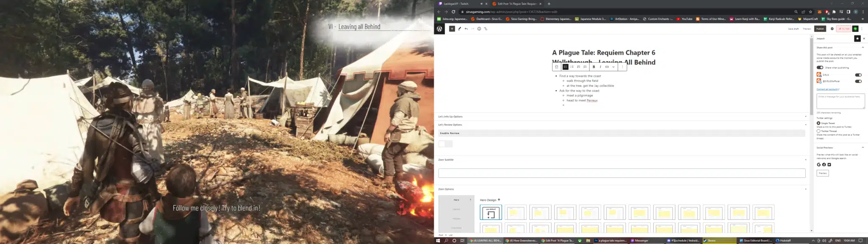Click the Preview button in editor header
The height and width of the screenshot is (244, 868).
pyautogui.click(x=807, y=29)
